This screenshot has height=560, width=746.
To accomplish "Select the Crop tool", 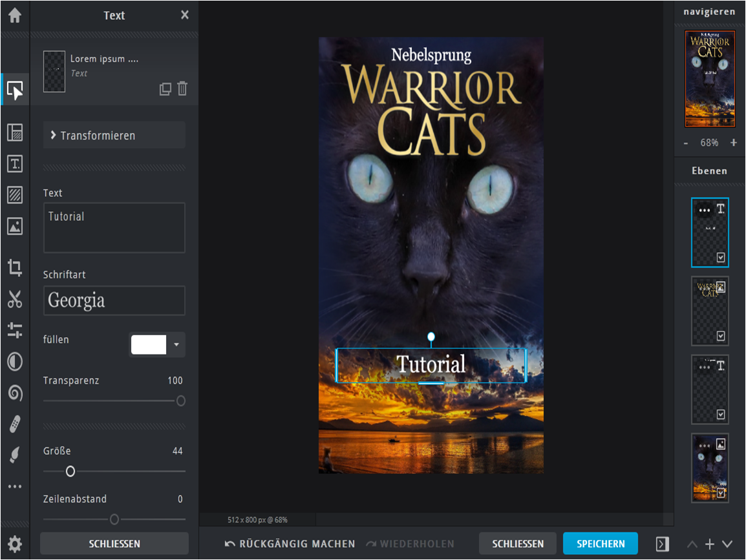I will [15, 267].
